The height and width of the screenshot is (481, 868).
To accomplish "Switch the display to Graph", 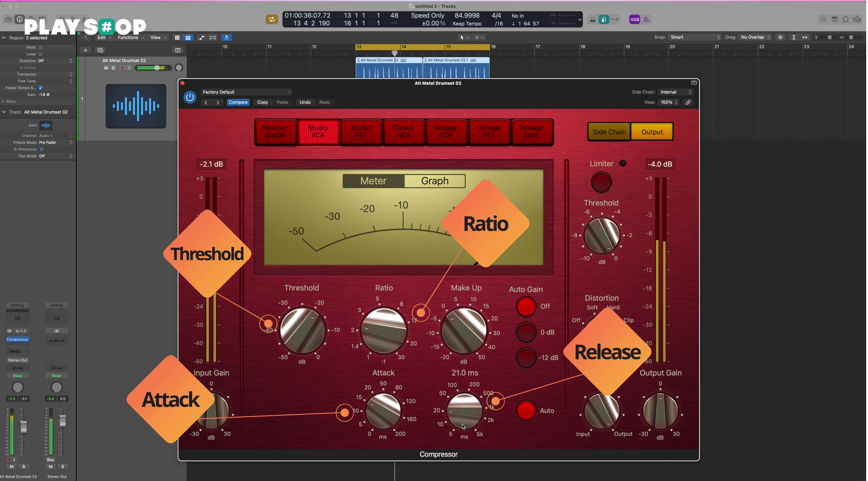I will point(435,181).
